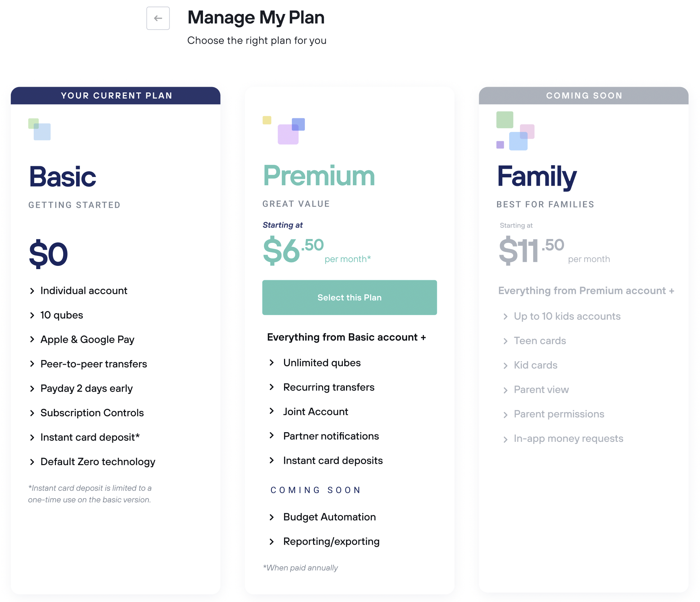
Task: Open the Recurring transfers feature item
Action: click(x=329, y=387)
